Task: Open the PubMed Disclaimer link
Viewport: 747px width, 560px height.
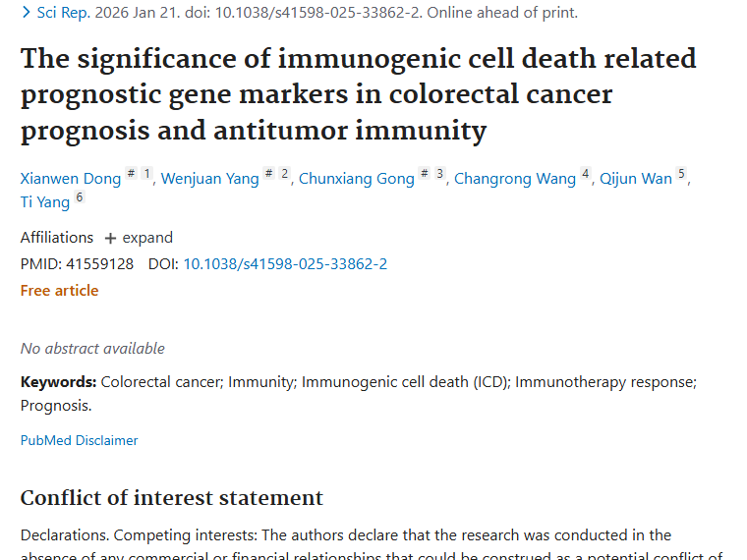Action: [80, 440]
